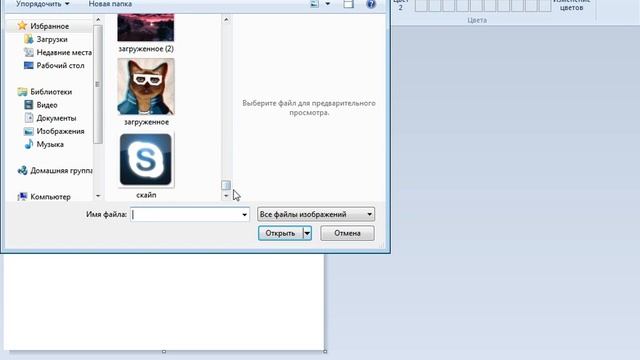Viewport: 640px width, 360px height.
Task: Click Изменение цветов in Paint ribbon
Action: (571, 5)
